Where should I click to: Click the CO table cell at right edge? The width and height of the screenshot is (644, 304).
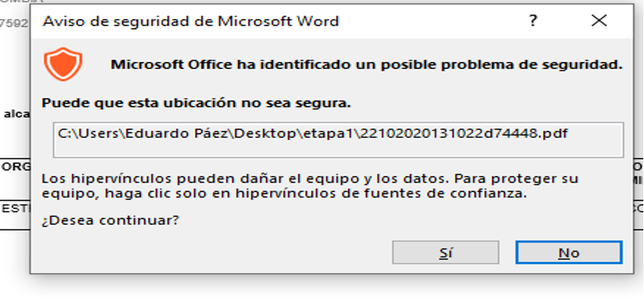[639, 209]
